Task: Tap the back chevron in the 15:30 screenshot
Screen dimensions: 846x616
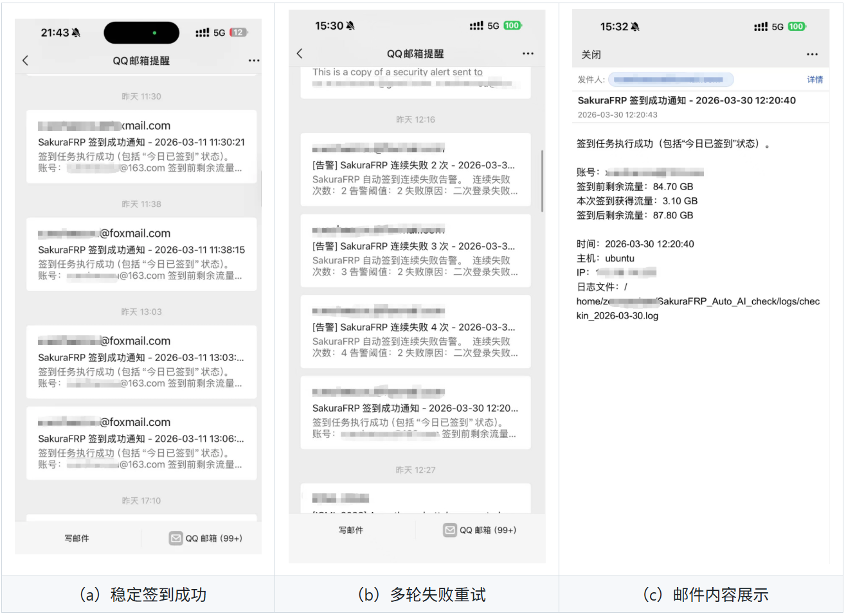Action: (300, 53)
